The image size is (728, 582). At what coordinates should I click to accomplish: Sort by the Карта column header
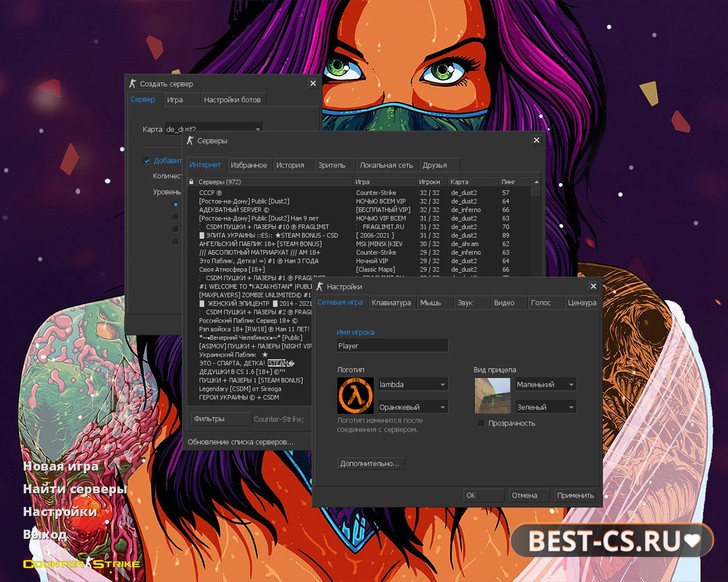tap(473, 182)
